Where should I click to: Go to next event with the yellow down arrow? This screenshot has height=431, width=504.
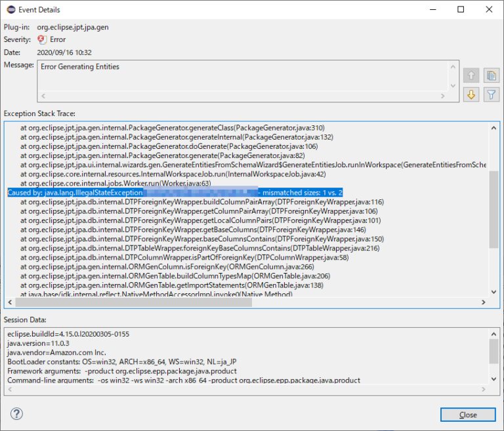click(x=471, y=94)
